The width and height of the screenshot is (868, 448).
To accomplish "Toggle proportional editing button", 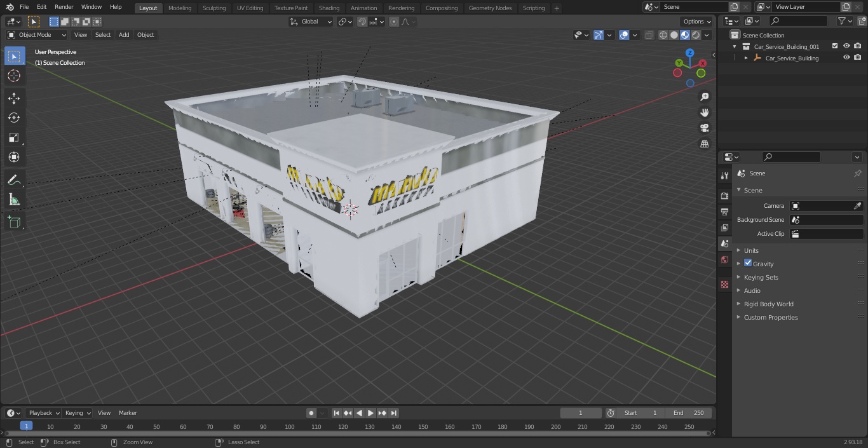I will point(394,22).
